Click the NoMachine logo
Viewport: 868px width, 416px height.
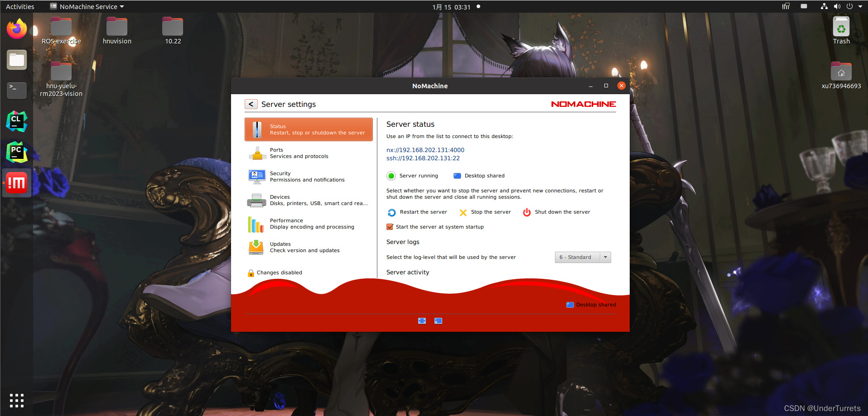point(583,104)
